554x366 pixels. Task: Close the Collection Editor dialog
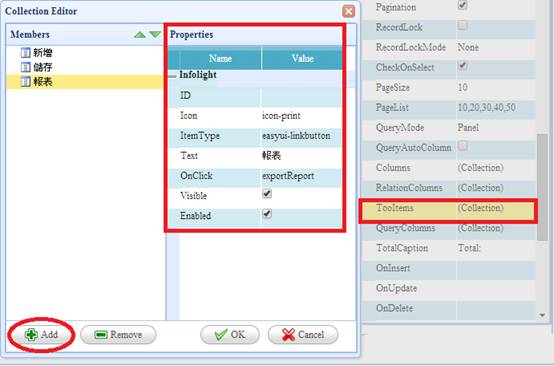[x=349, y=11]
